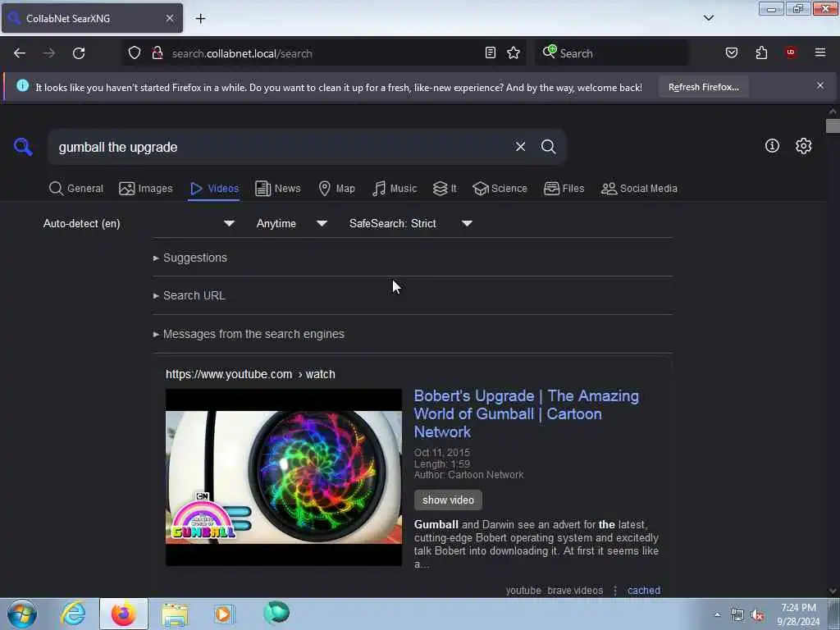Open SearXNG preferences gear icon
This screenshot has width=840, height=630.
click(804, 146)
